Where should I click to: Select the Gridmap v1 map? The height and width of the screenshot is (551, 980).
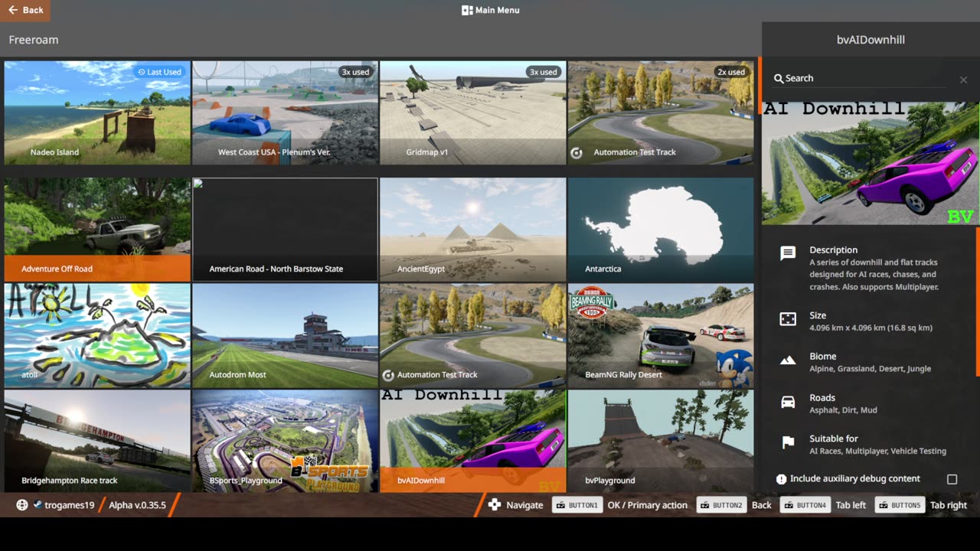point(473,112)
